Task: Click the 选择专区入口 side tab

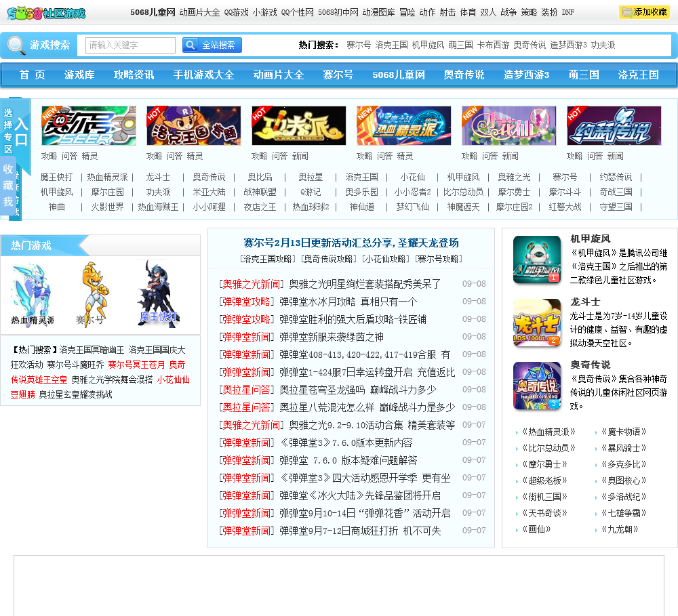Action: click(16, 131)
